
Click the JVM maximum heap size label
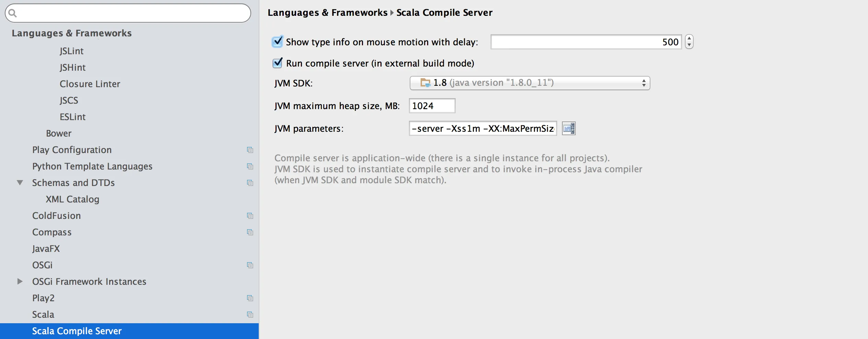pos(337,106)
